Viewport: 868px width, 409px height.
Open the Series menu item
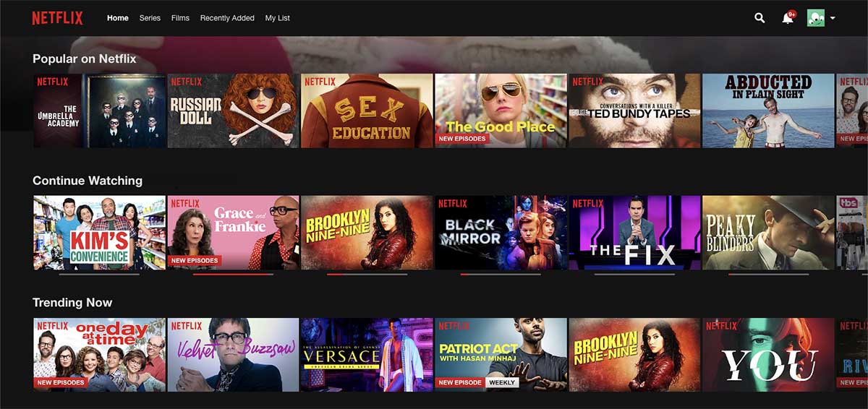pyautogui.click(x=150, y=18)
